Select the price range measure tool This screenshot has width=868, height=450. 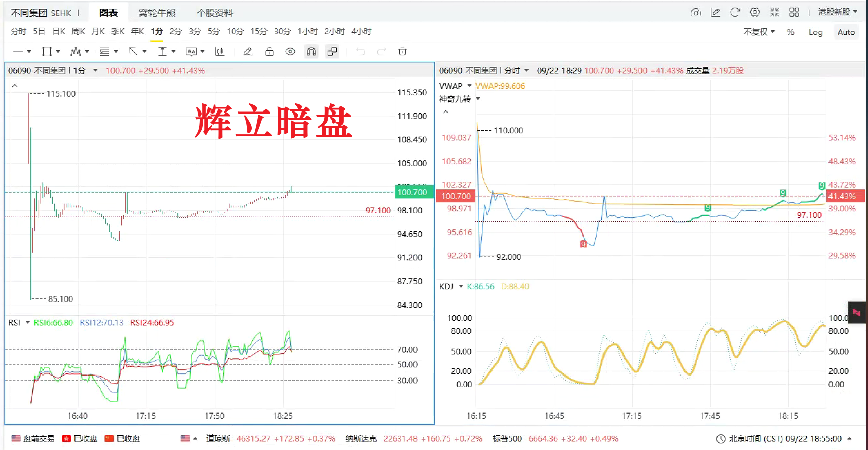(x=162, y=52)
